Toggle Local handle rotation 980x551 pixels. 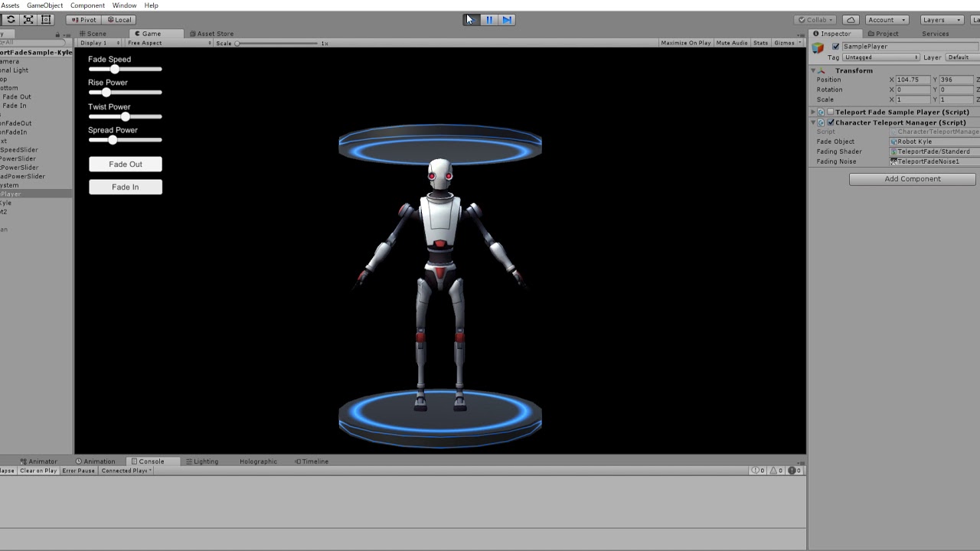(x=119, y=20)
